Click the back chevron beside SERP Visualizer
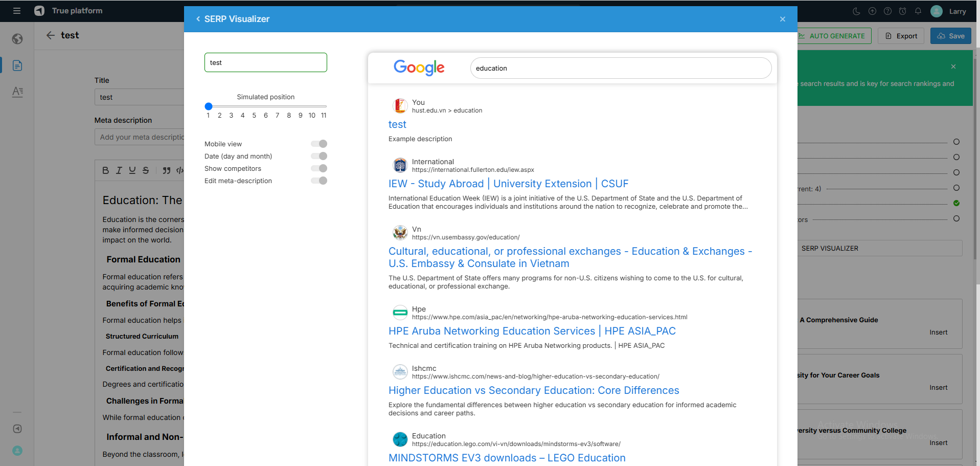Image resolution: width=980 pixels, height=466 pixels. 198,19
